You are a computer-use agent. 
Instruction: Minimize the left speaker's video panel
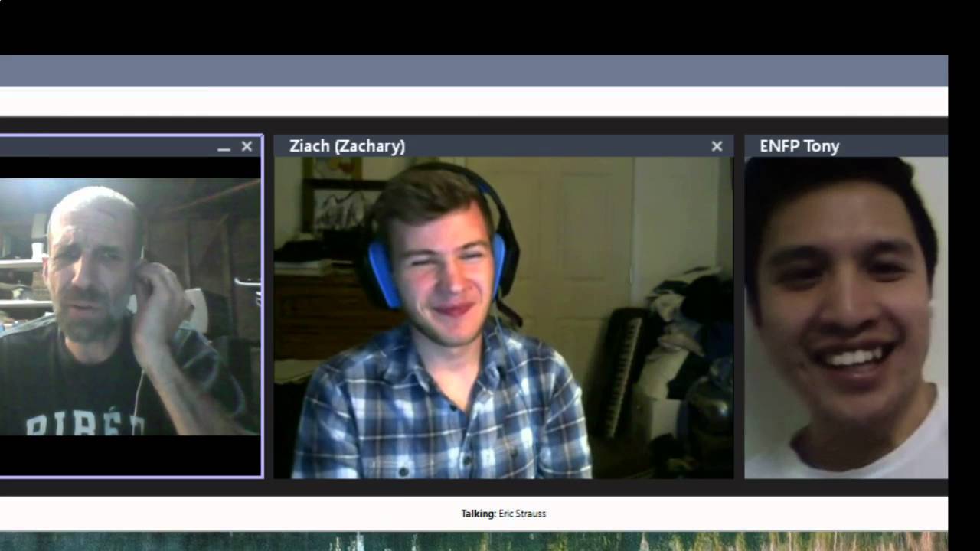click(224, 148)
